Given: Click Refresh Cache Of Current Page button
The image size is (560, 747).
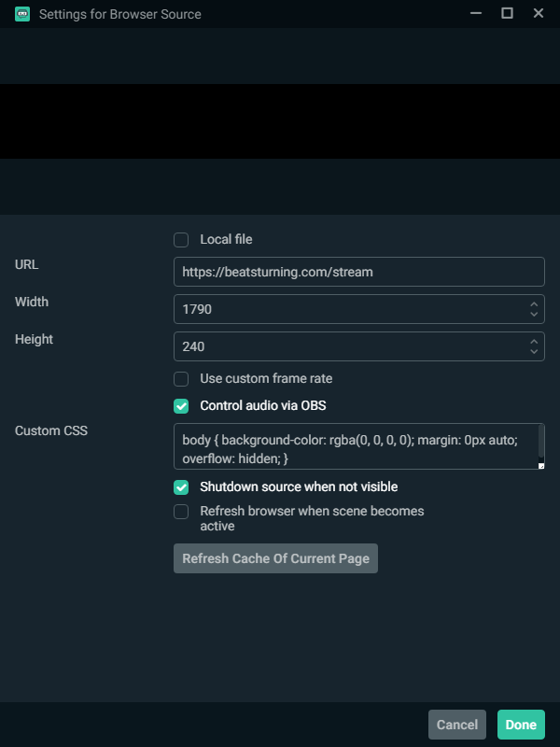Looking at the screenshot, I should pos(275,558).
